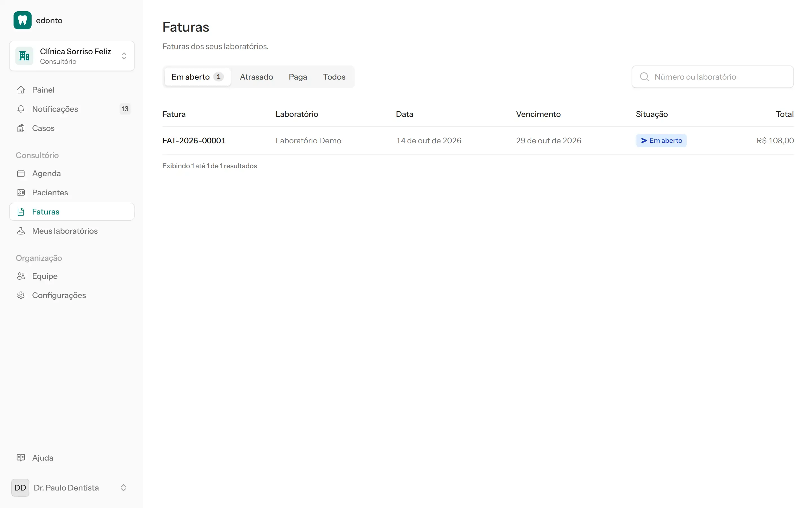
Task: Click the Faturas document icon in sidebar
Action: 21,212
